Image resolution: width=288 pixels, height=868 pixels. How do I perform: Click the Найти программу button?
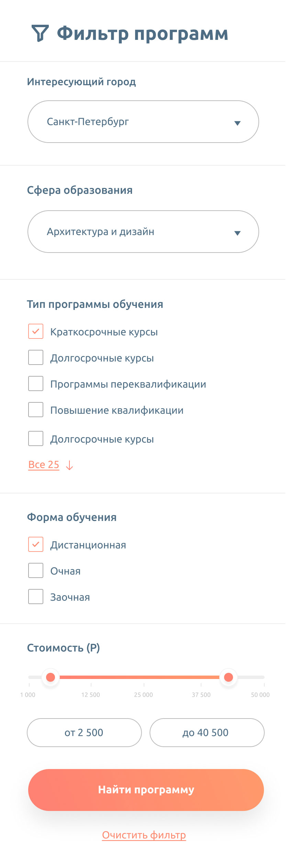coord(146,790)
